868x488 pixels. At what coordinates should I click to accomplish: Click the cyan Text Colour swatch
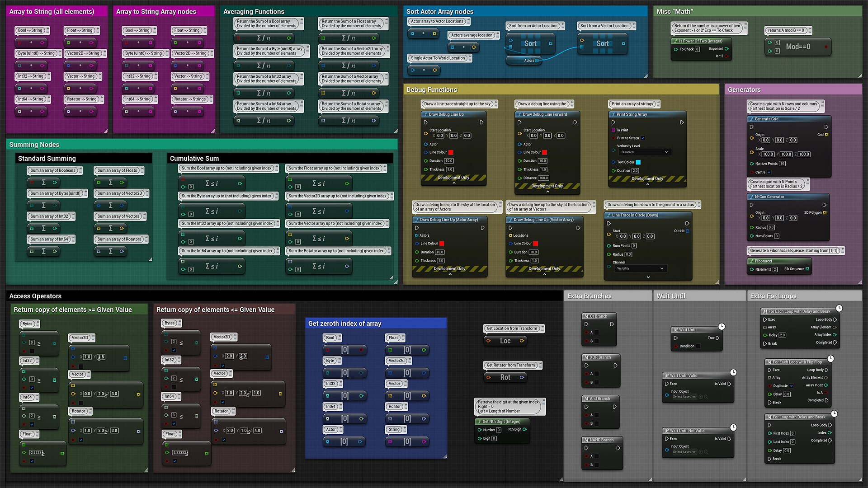click(x=638, y=162)
